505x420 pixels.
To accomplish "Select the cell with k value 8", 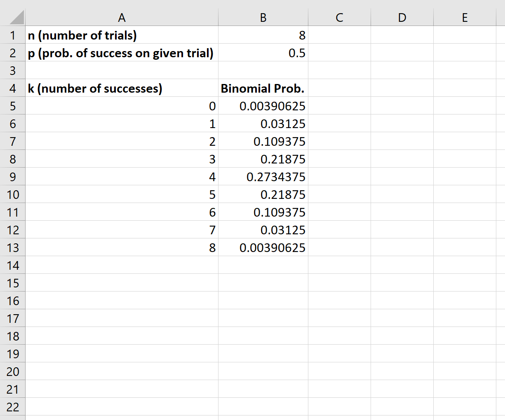I will coord(122,247).
